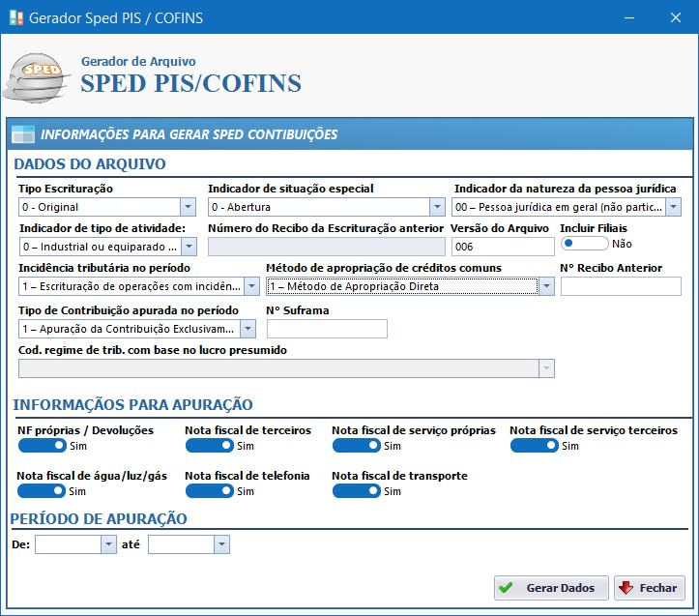Click the Fechar button
This screenshot has height=616, width=699.
[x=650, y=588]
